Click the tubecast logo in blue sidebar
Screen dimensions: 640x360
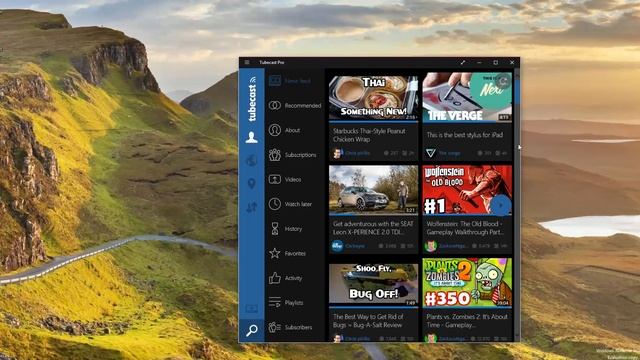252,99
